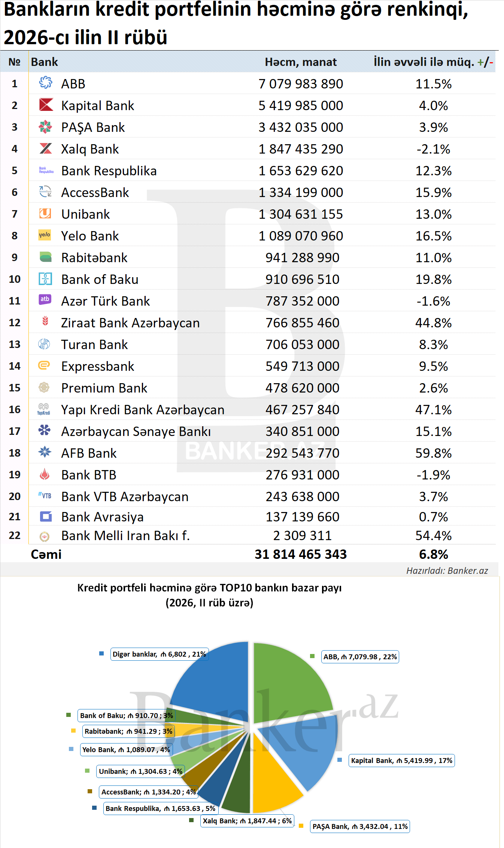Click the Bank Melli Iran logo
The width and height of the screenshot is (504, 848).
pyautogui.click(x=45, y=536)
